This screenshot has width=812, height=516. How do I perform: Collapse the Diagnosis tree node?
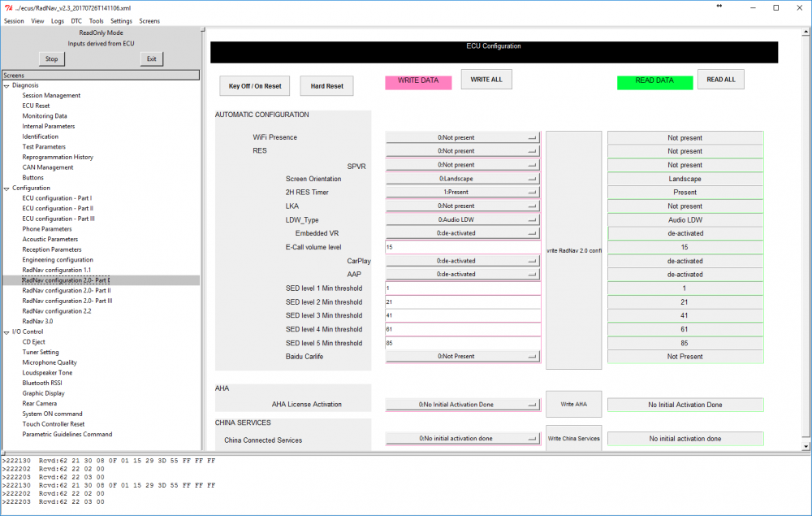tap(6, 85)
